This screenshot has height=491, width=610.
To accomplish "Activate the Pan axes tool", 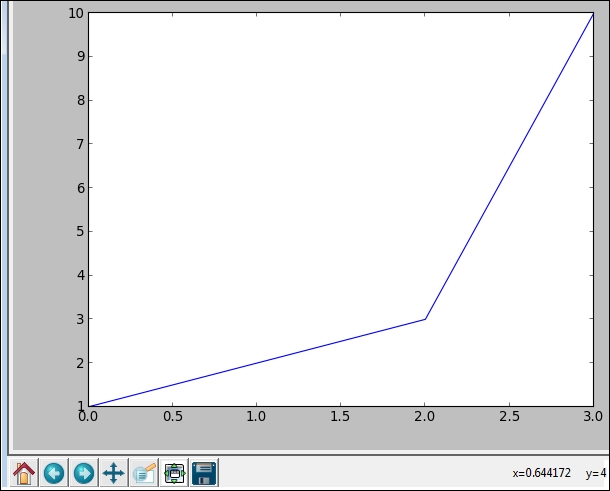I will point(114,473).
